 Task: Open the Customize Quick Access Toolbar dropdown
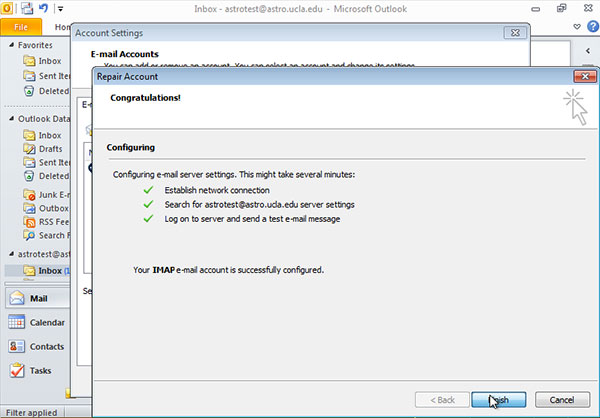pos(60,8)
